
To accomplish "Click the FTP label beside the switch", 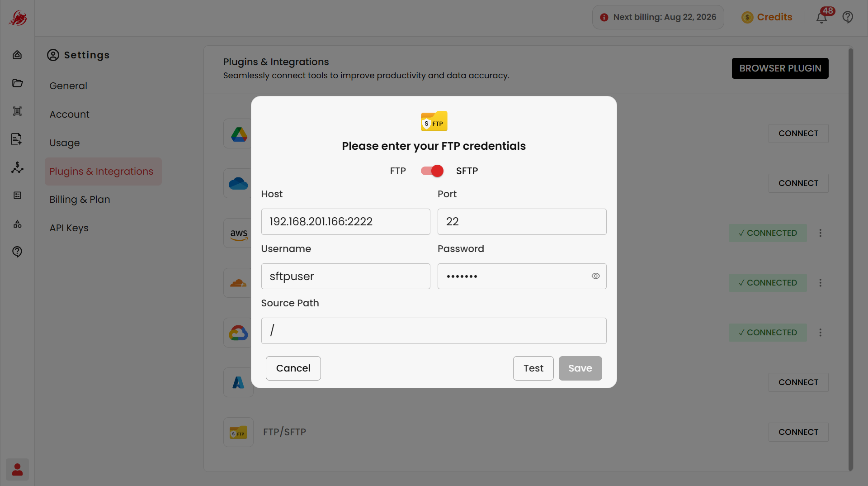I will tap(398, 171).
